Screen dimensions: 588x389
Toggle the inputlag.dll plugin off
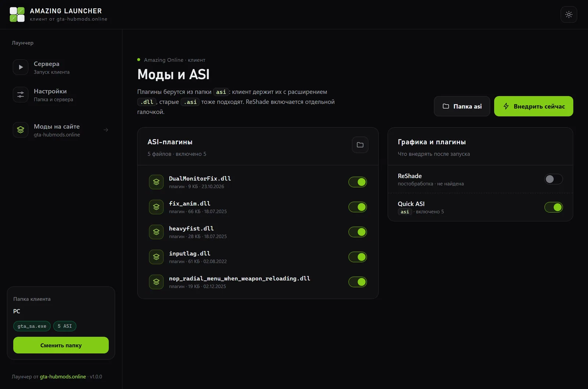point(358,257)
